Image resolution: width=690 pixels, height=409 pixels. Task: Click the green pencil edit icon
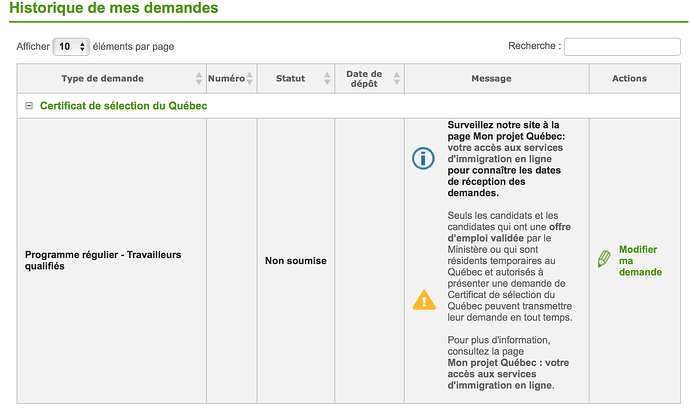pyautogui.click(x=604, y=259)
